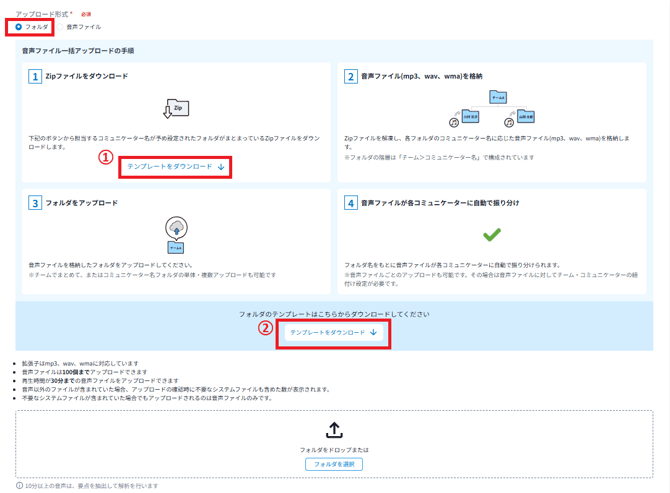Image resolution: width=670 pixels, height=493 pixels.
Task: Select the フォルダ radio button
Action: pos(19,27)
